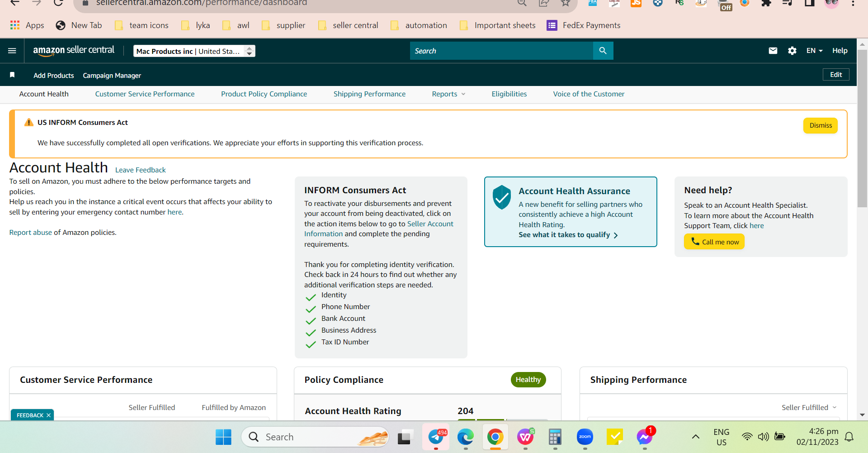The width and height of the screenshot is (868, 453).
Task: Click the Task View taskbar icon
Action: tap(405, 437)
